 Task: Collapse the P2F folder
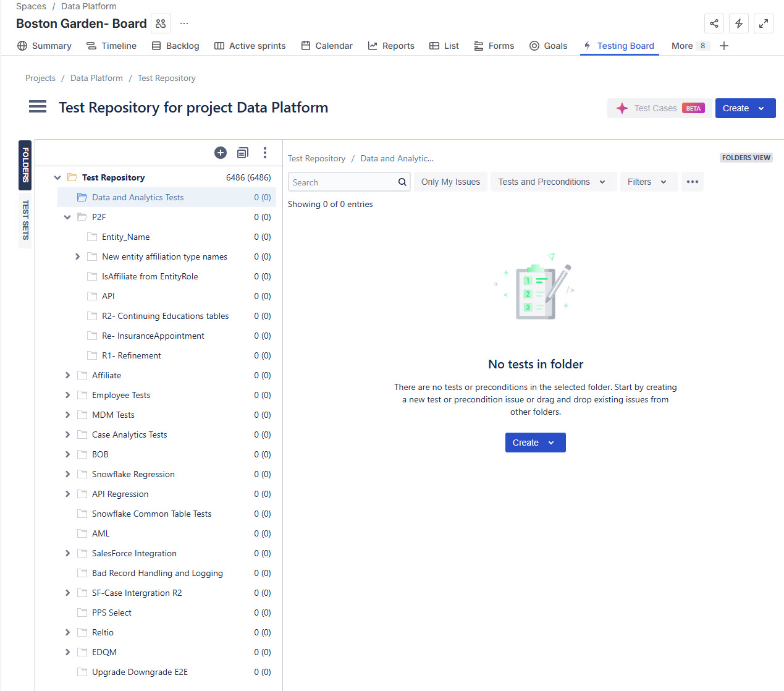tap(67, 217)
